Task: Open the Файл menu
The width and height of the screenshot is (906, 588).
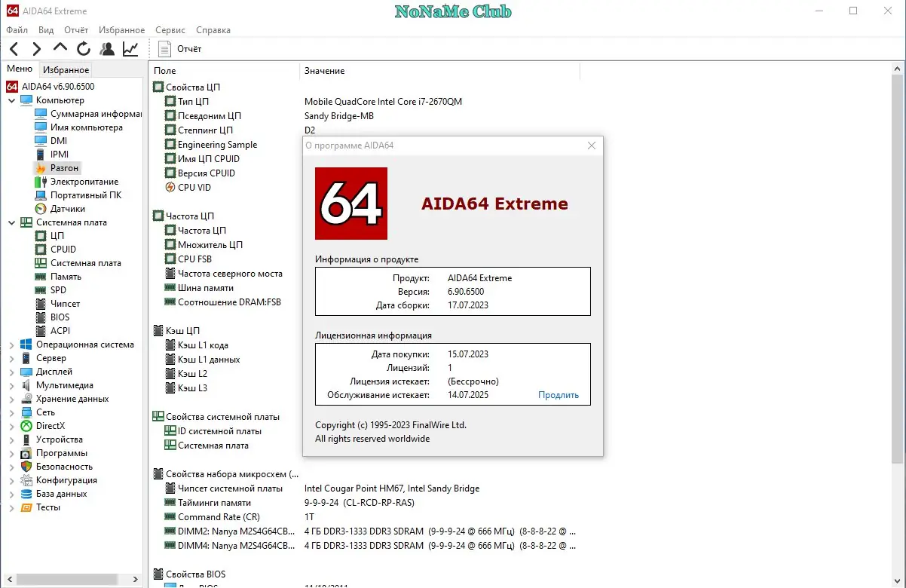Action: point(17,30)
